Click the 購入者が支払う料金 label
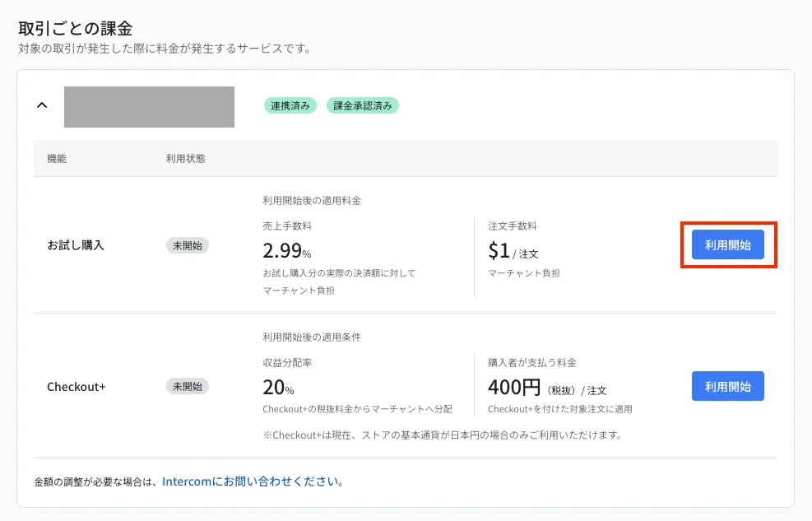Screen dimensions: 812x521 531,362
